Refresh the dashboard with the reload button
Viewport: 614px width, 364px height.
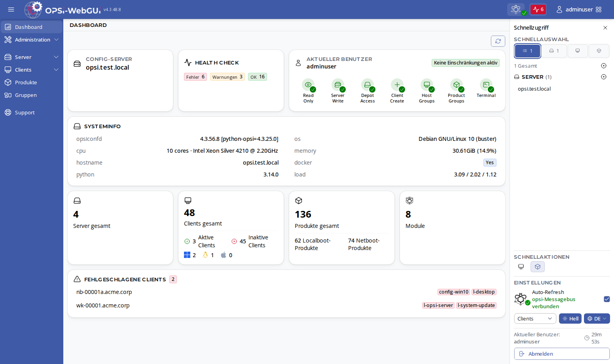click(498, 41)
